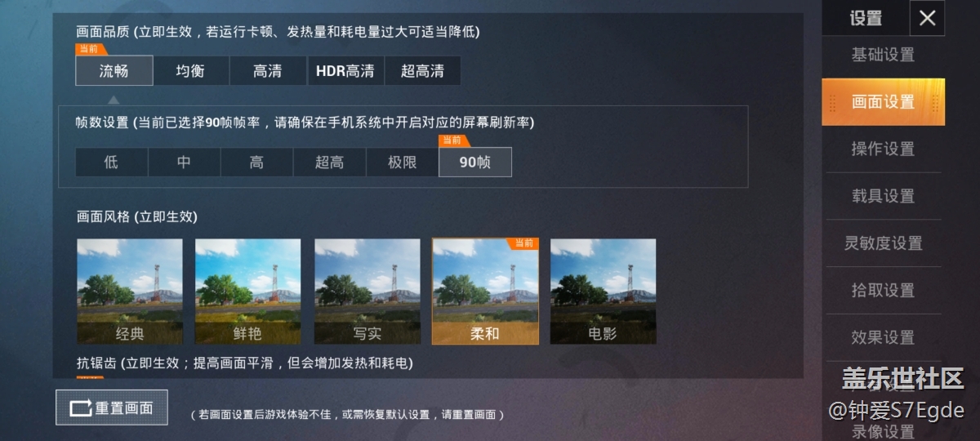Choose HDR高清 graphics quality
The width and height of the screenshot is (980, 441).
click(x=345, y=71)
